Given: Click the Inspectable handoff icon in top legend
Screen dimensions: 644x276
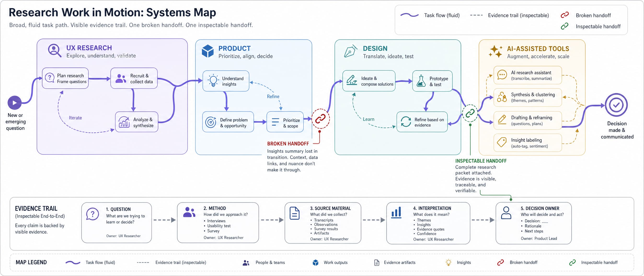Looking at the screenshot, I should pos(565,26).
